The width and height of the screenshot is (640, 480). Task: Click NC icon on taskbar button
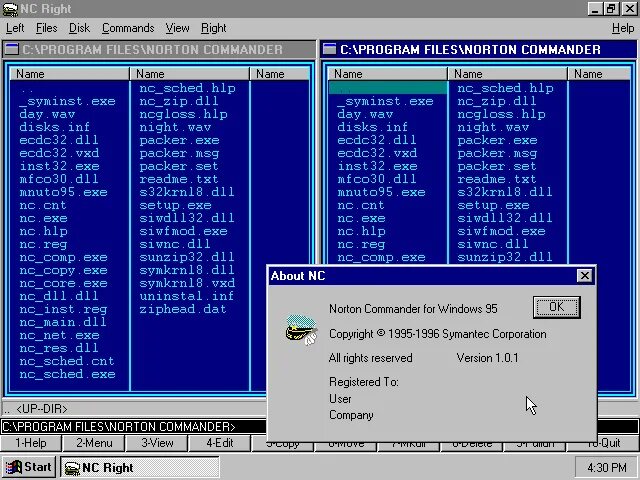[x=72, y=468]
